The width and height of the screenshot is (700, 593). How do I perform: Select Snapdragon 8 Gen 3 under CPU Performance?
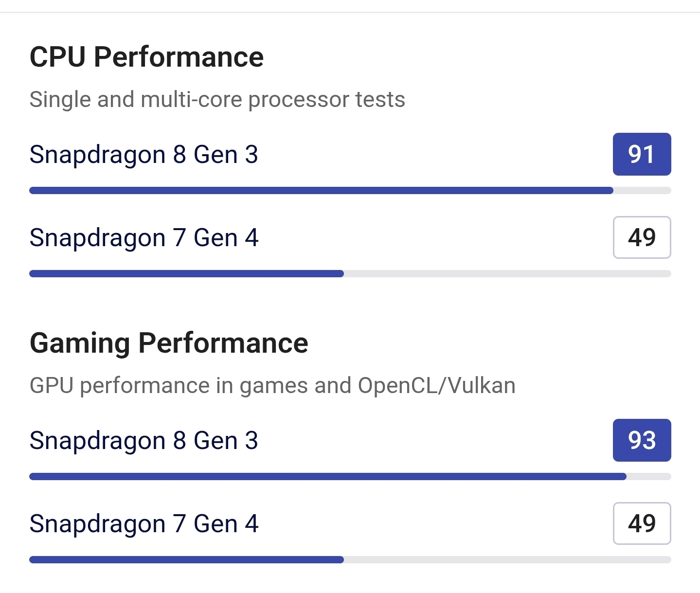point(144,155)
